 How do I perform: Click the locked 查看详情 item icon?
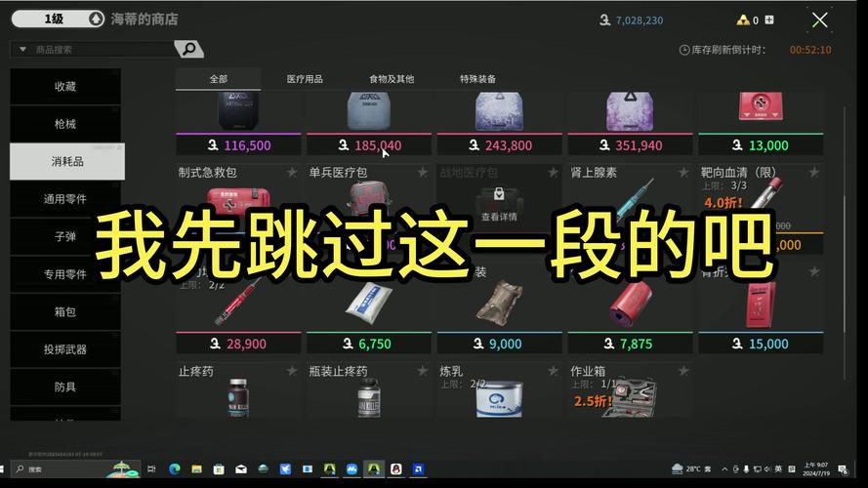coord(499,194)
